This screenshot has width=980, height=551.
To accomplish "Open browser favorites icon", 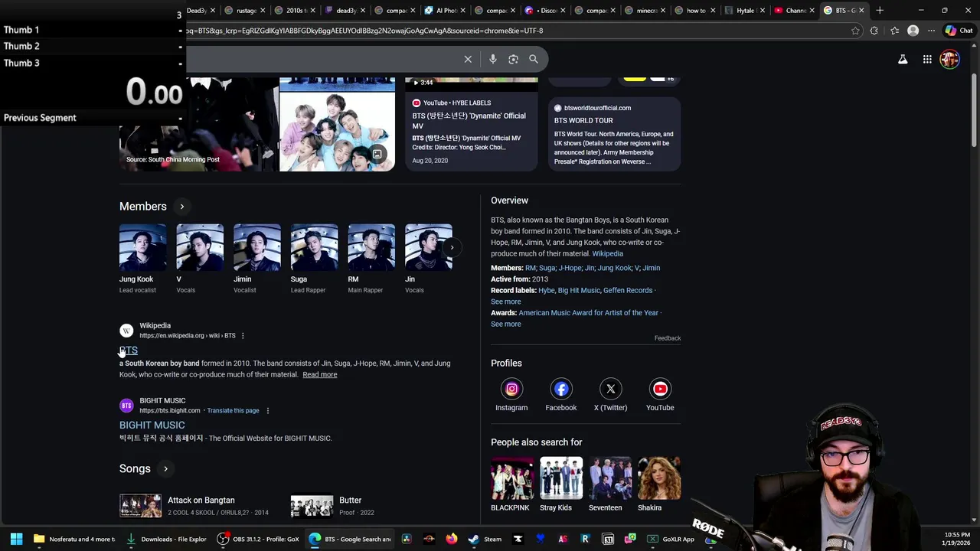I will (894, 31).
